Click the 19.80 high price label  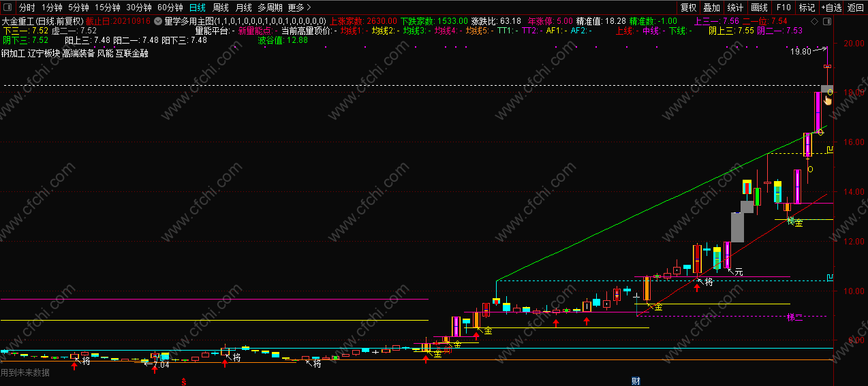tap(801, 51)
